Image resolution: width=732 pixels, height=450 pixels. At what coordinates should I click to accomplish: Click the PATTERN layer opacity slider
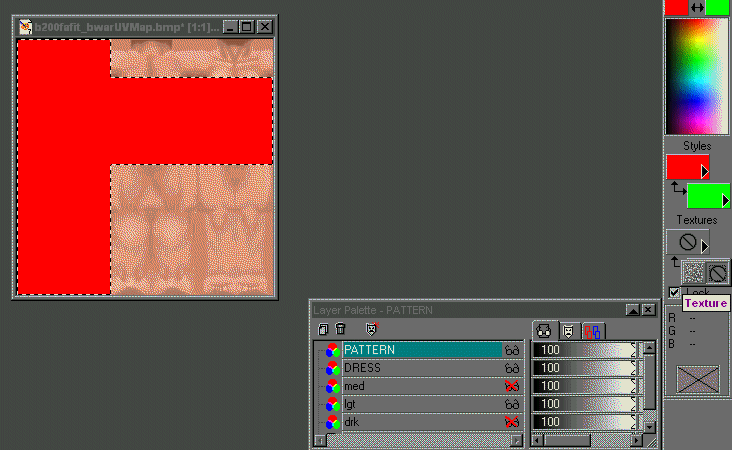pyautogui.click(x=585, y=350)
